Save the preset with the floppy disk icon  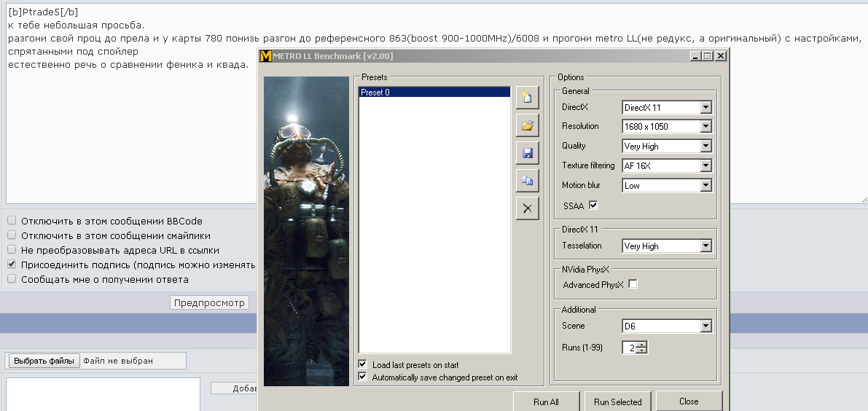527,153
